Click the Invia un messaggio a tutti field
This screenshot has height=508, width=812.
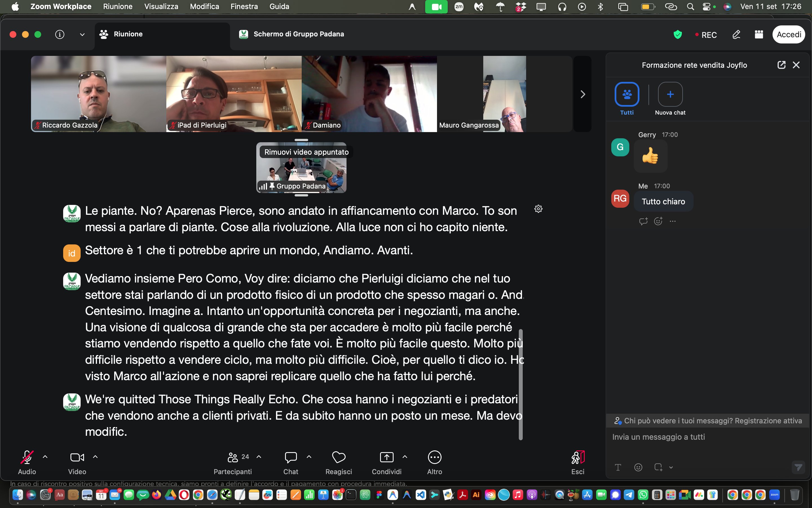pyautogui.click(x=708, y=437)
